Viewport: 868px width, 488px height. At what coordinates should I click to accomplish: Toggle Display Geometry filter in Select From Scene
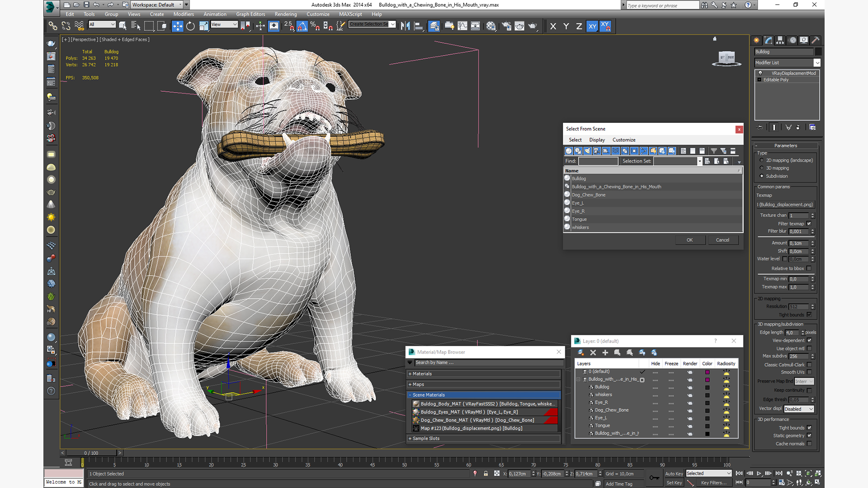click(x=569, y=151)
